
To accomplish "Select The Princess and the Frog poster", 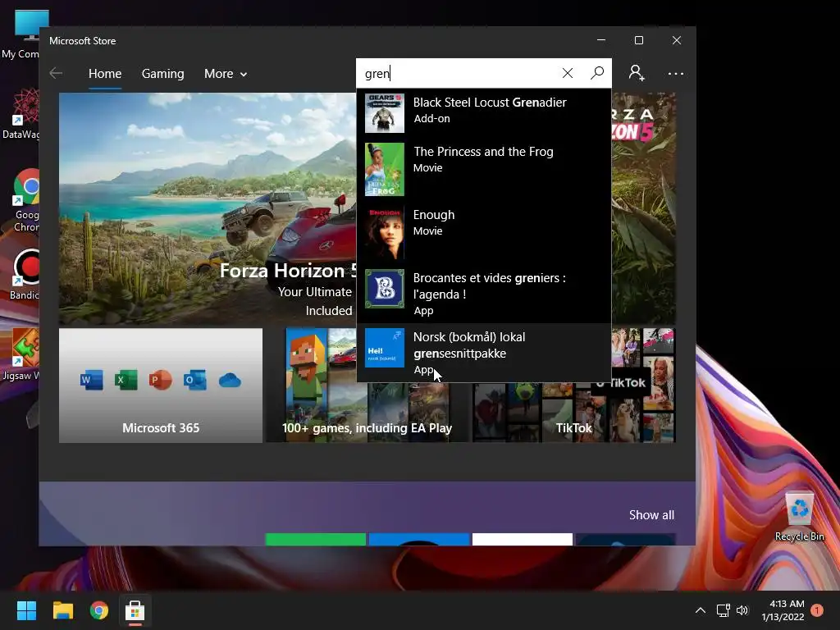I will [x=385, y=169].
